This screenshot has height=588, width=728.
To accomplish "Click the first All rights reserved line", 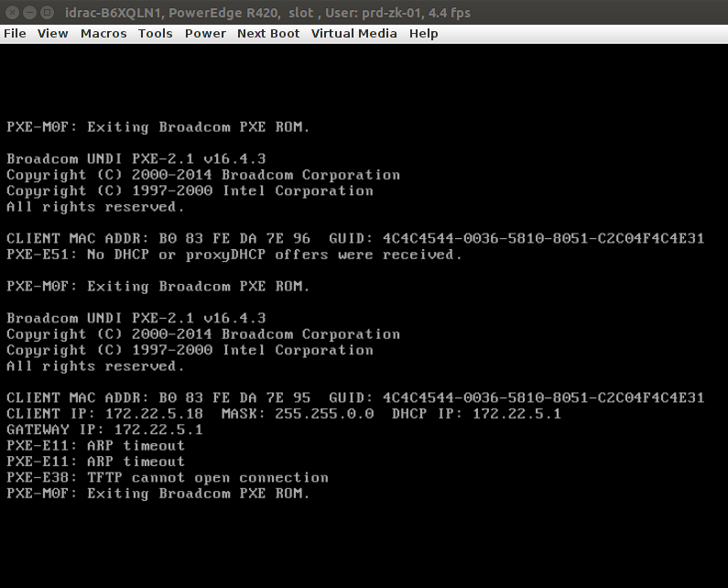I will click(95, 207).
